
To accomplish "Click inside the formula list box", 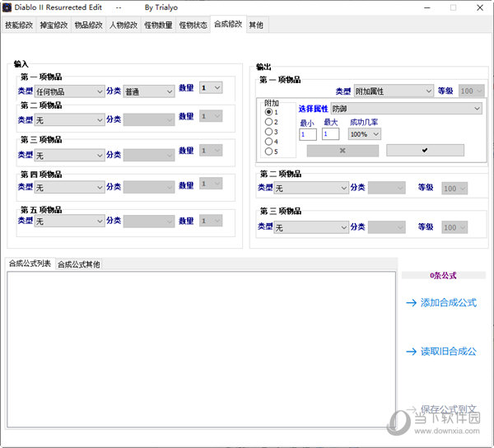I will (x=202, y=350).
